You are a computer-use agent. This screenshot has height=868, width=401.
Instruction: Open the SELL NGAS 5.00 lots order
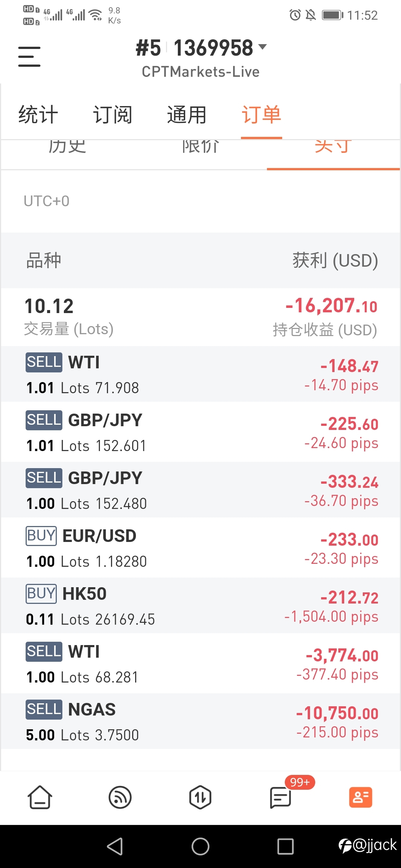coord(200,721)
